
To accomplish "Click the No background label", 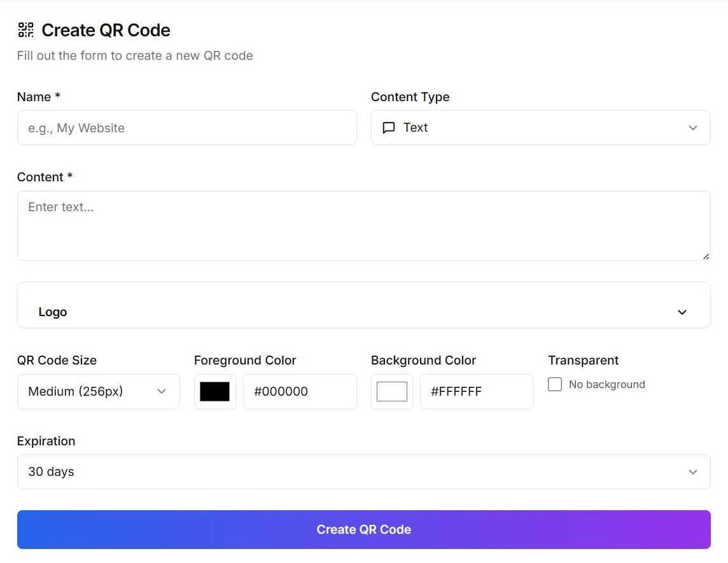I will 607,384.
